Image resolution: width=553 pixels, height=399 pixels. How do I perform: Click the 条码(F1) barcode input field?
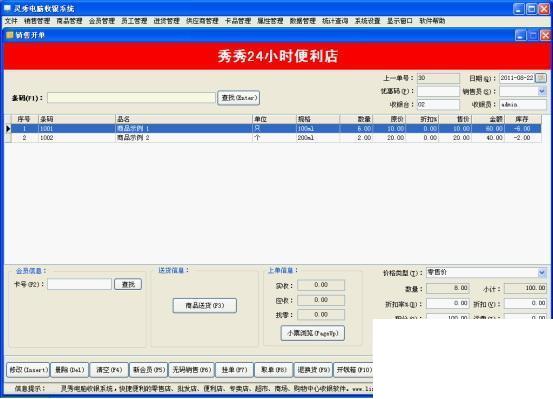tap(131, 98)
